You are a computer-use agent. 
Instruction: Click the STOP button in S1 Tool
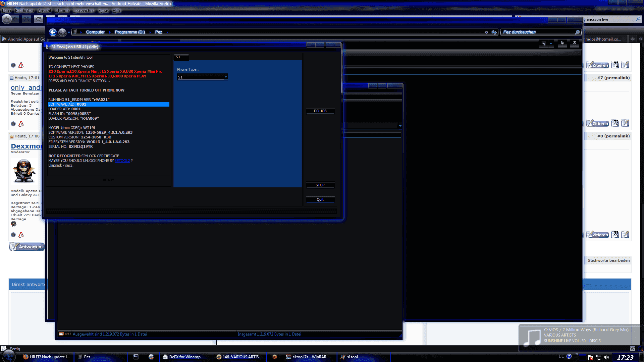320,185
